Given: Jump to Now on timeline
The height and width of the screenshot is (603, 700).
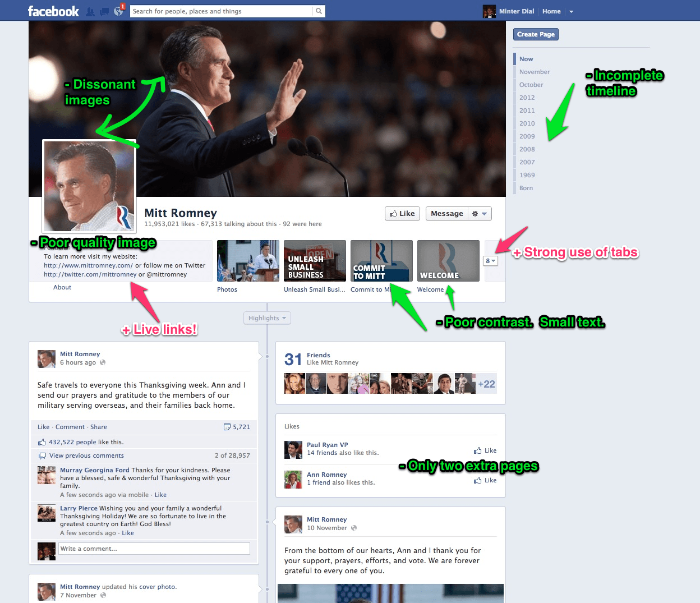Looking at the screenshot, I should click(x=526, y=59).
